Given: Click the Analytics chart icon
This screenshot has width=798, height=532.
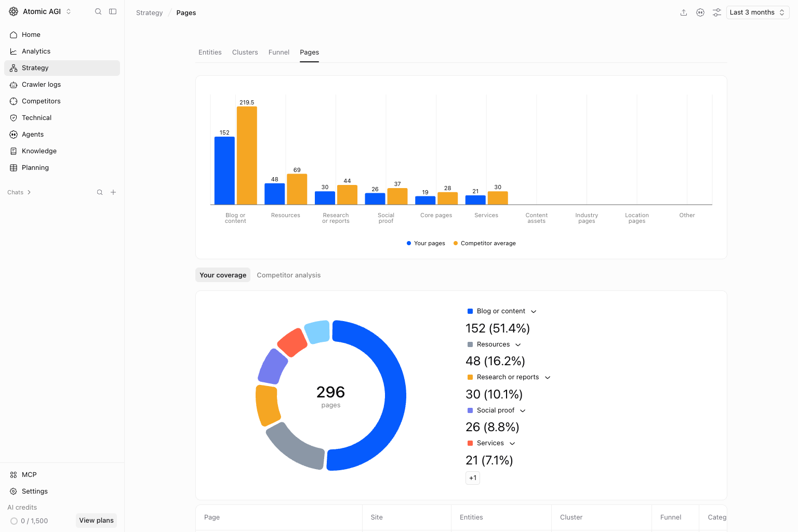Looking at the screenshot, I should coord(14,51).
